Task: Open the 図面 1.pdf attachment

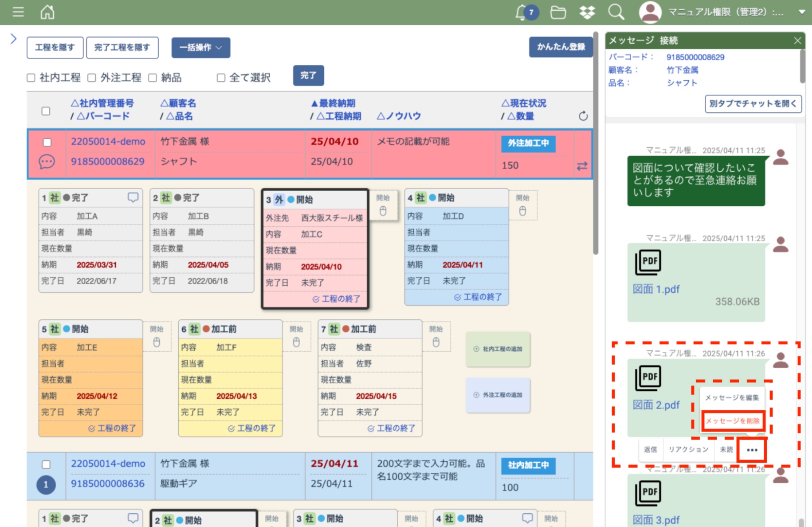Action: pyautogui.click(x=656, y=289)
